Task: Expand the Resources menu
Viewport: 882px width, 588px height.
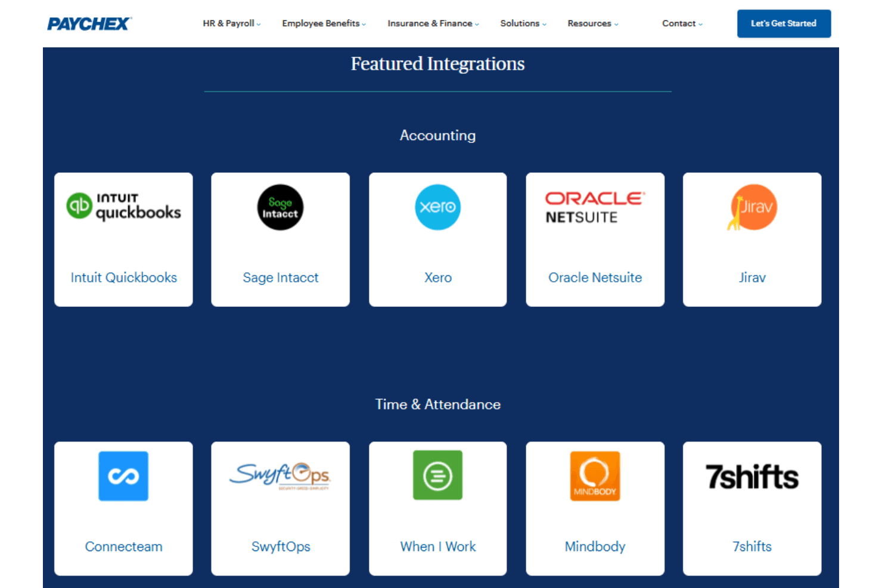Action: [593, 24]
